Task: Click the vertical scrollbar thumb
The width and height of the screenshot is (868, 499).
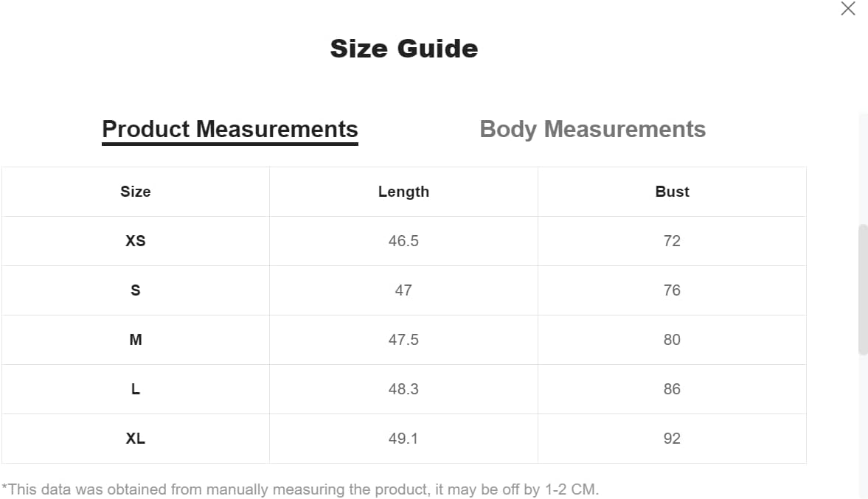Action: (x=863, y=289)
